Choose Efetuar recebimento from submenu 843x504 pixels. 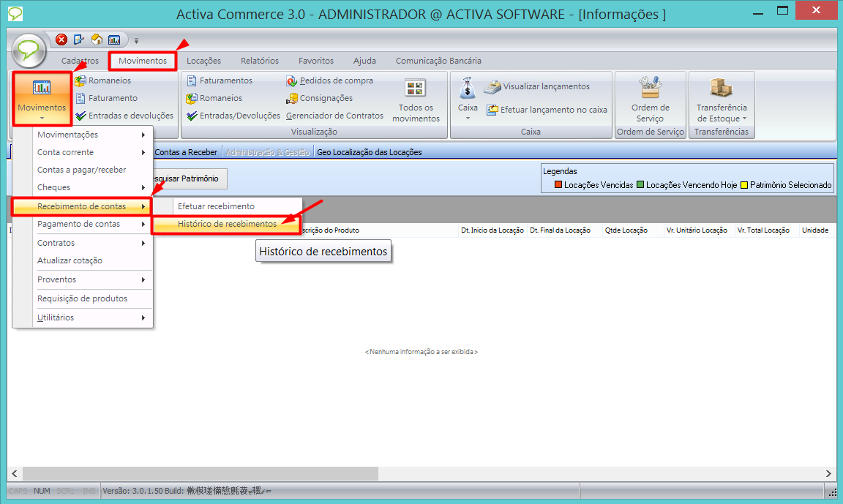(216, 206)
